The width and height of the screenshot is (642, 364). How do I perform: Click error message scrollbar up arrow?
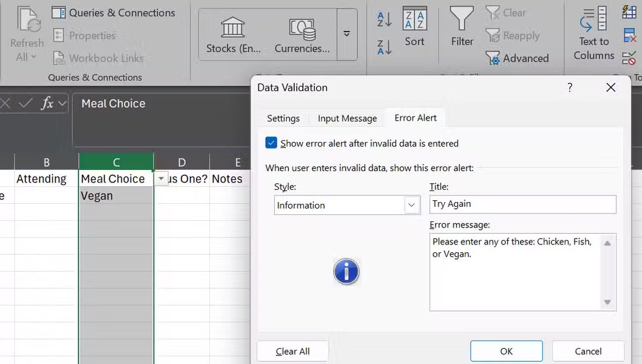coord(607,243)
